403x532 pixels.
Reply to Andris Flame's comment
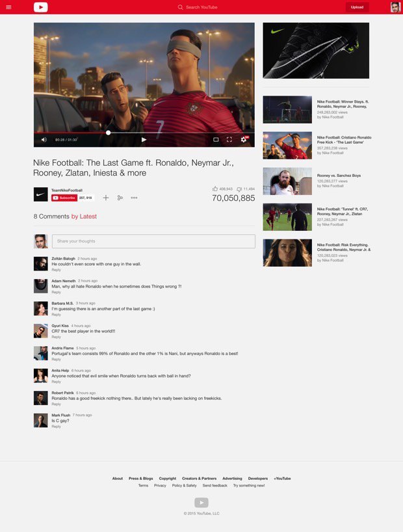pos(57,359)
